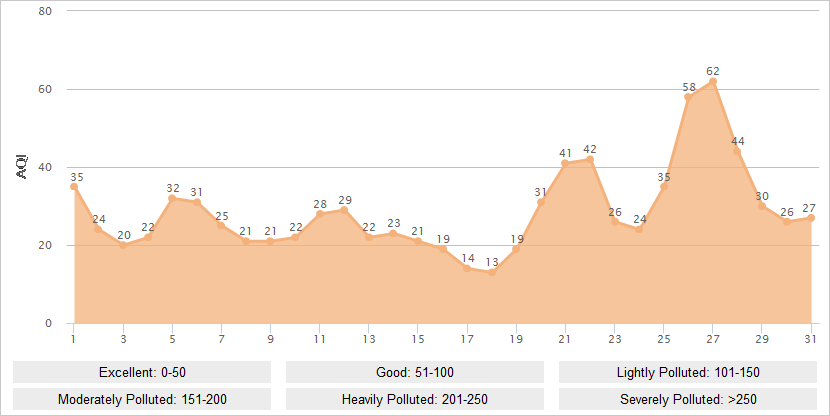Select the day 14 data point valued 23
Viewport: 830px width, 416px height.
point(393,233)
